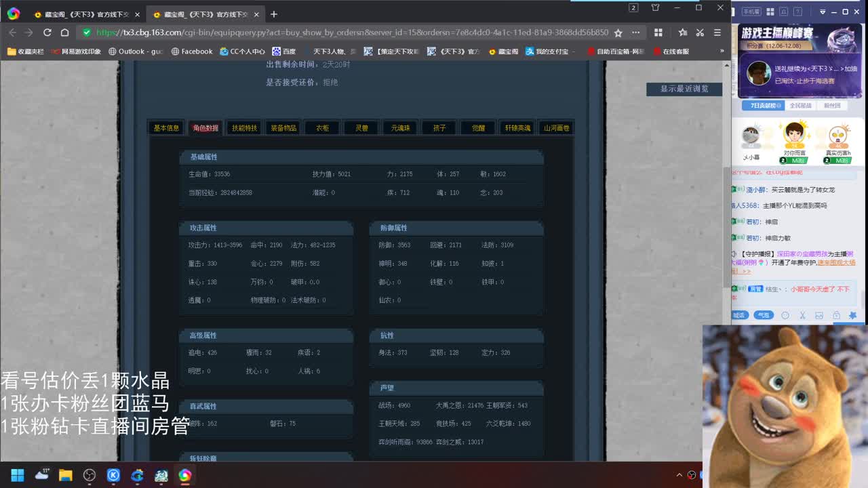Select the 基本信息 tab

(x=166, y=128)
